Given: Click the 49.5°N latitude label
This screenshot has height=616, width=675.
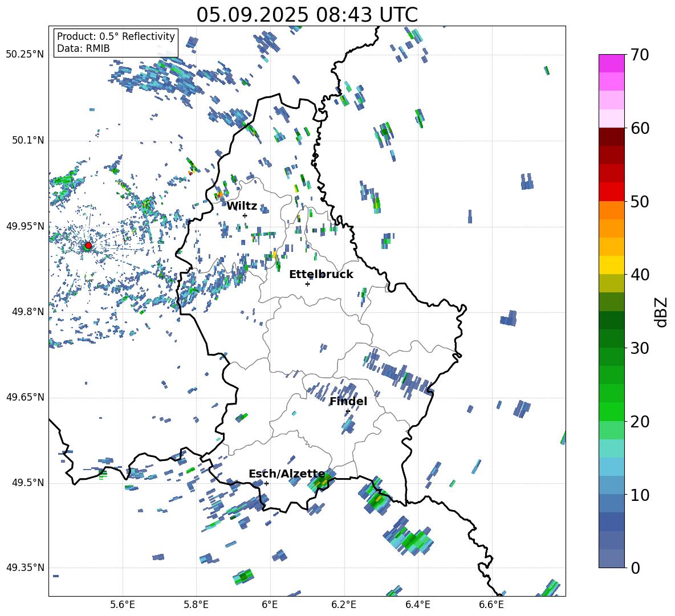Looking at the screenshot, I should pos(28,483).
